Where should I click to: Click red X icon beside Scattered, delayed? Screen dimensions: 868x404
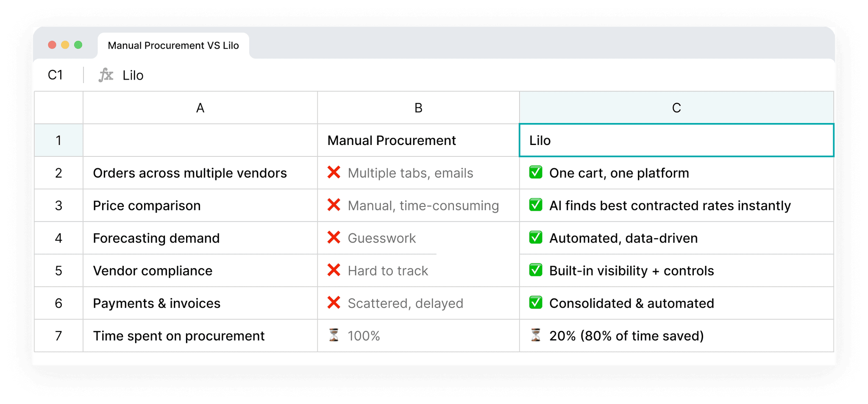[x=334, y=303]
